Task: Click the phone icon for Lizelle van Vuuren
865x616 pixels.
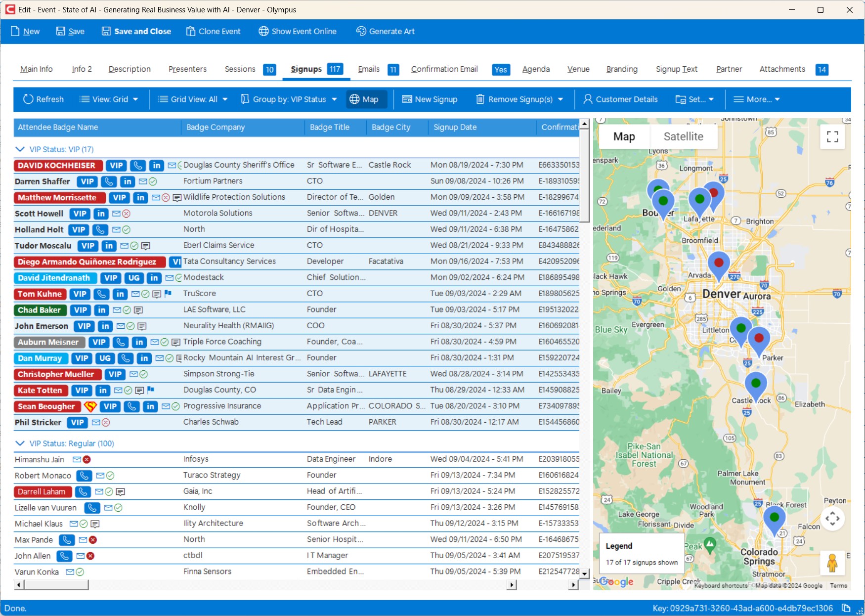Action: click(x=92, y=508)
